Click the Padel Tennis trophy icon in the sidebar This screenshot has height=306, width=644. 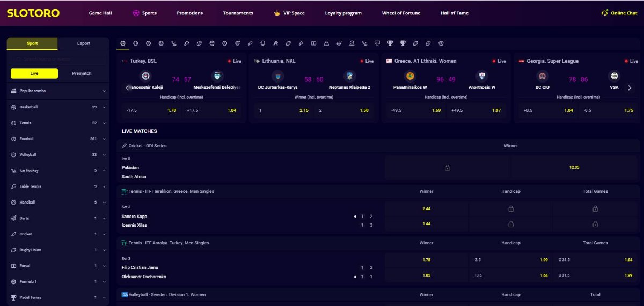pos(13,297)
